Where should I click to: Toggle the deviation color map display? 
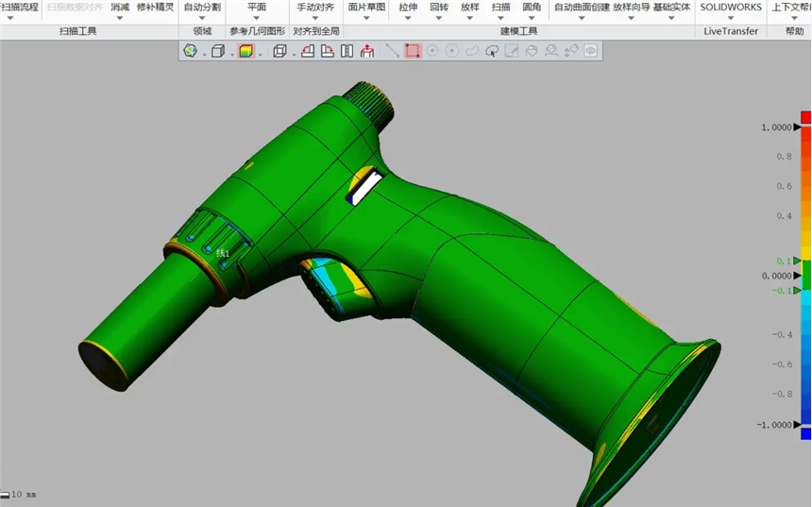[245, 51]
